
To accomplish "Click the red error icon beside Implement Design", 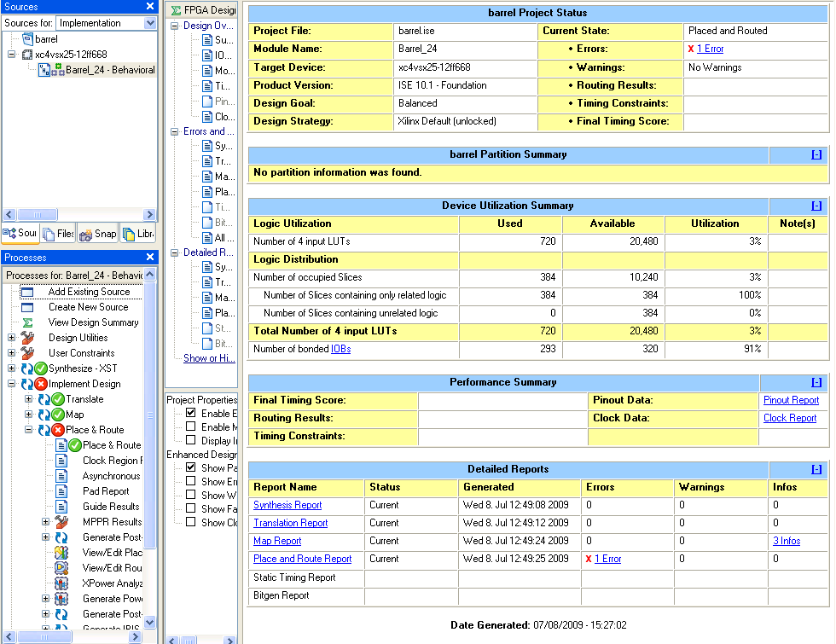I will (x=41, y=384).
